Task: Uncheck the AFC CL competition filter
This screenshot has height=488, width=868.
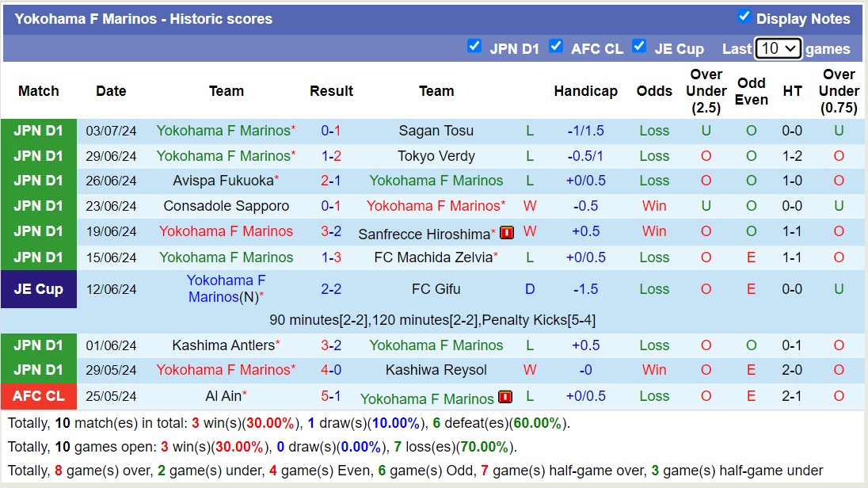Action: [556, 46]
